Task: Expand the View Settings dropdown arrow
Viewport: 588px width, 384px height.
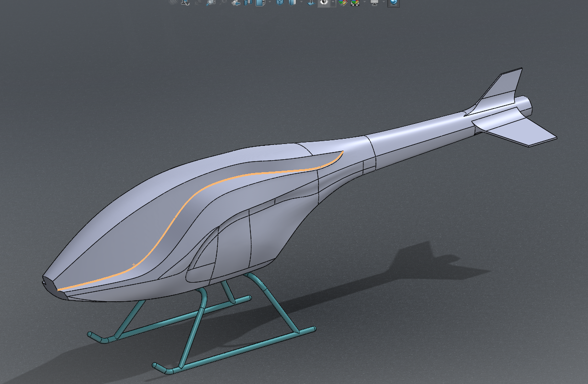Action: [x=384, y=2]
